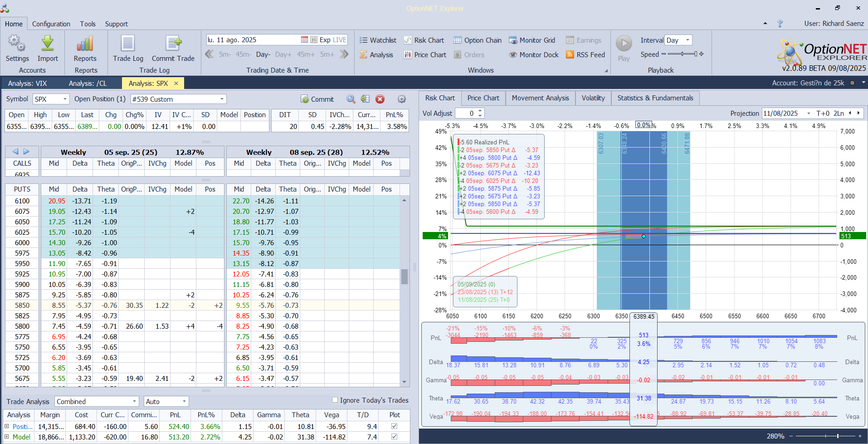Toggle Plot checkbox for Position row
Screen dimensions: 868x444
click(394, 426)
